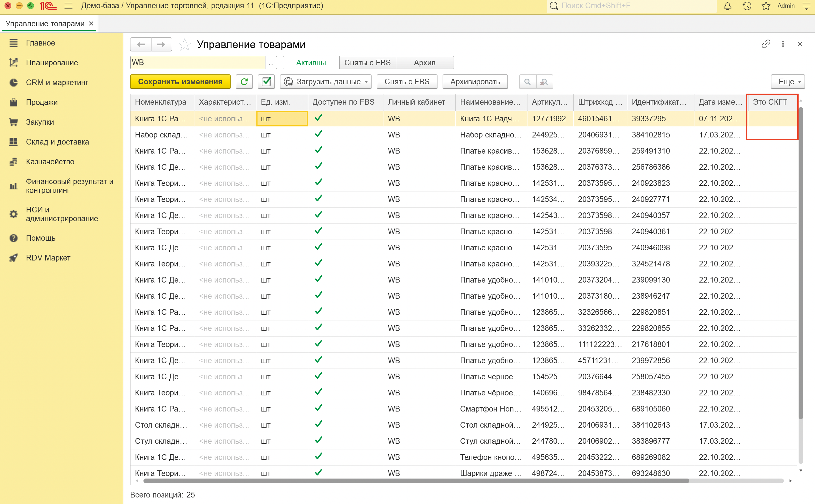
Task: Open RDV Маркет rocket section
Action: [x=48, y=258]
